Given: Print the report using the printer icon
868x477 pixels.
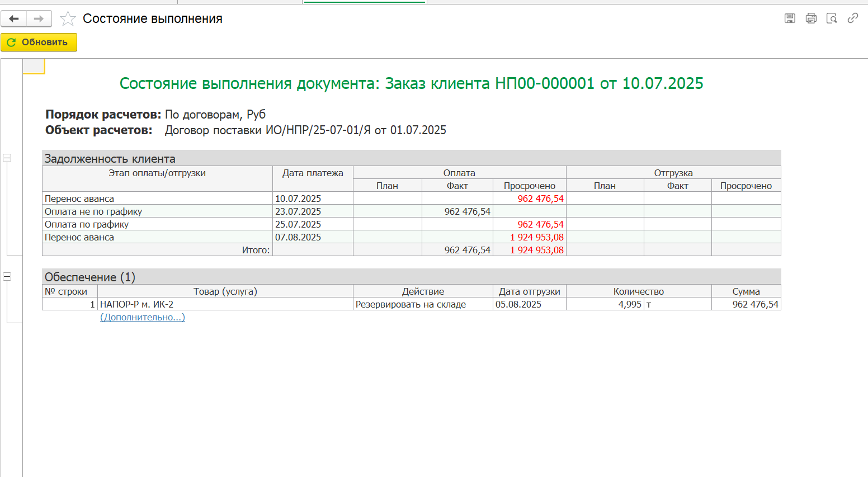Looking at the screenshot, I should click(811, 18).
